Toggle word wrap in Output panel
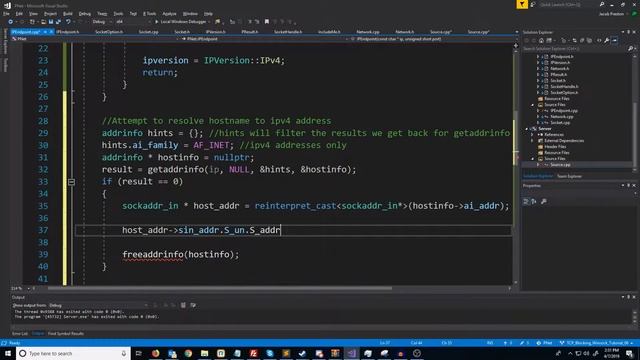This screenshot has width=640, height=360. coord(193,305)
